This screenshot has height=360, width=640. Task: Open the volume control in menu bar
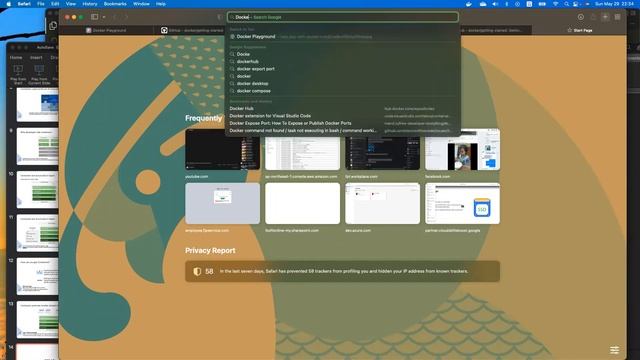click(495, 4)
